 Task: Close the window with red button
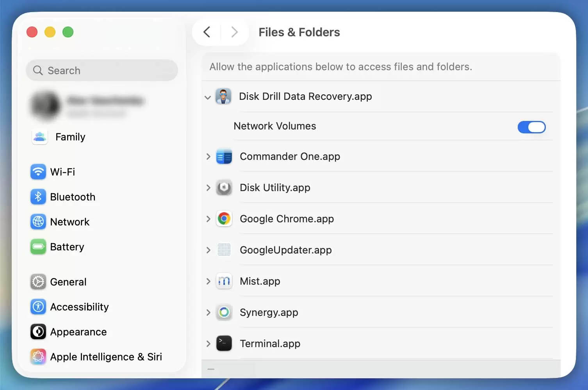[32, 32]
